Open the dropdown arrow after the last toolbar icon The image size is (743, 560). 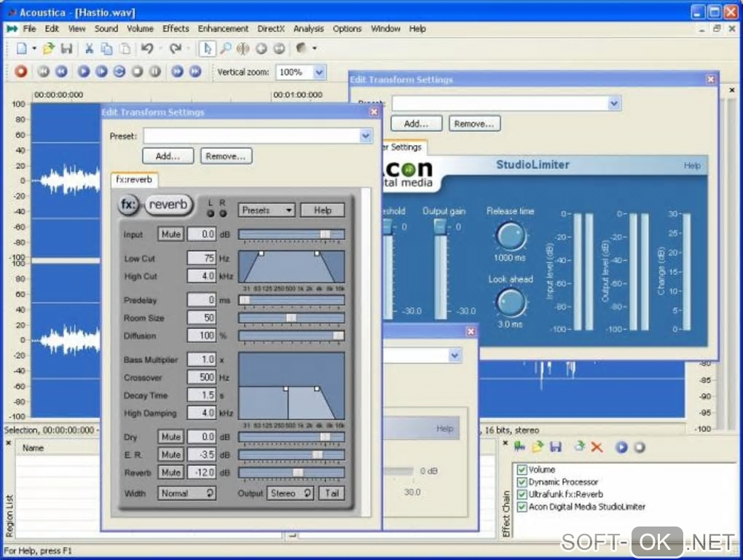(314, 48)
